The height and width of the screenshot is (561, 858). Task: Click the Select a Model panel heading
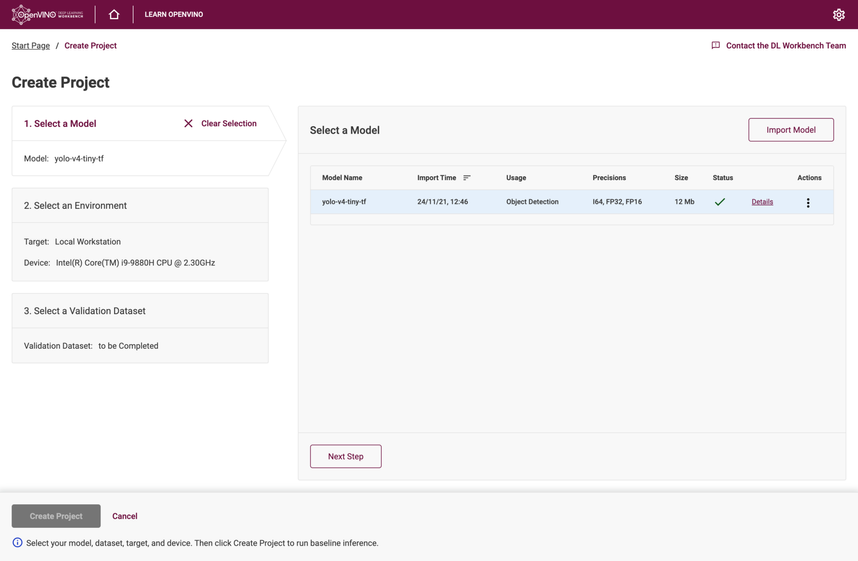pyautogui.click(x=345, y=130)
